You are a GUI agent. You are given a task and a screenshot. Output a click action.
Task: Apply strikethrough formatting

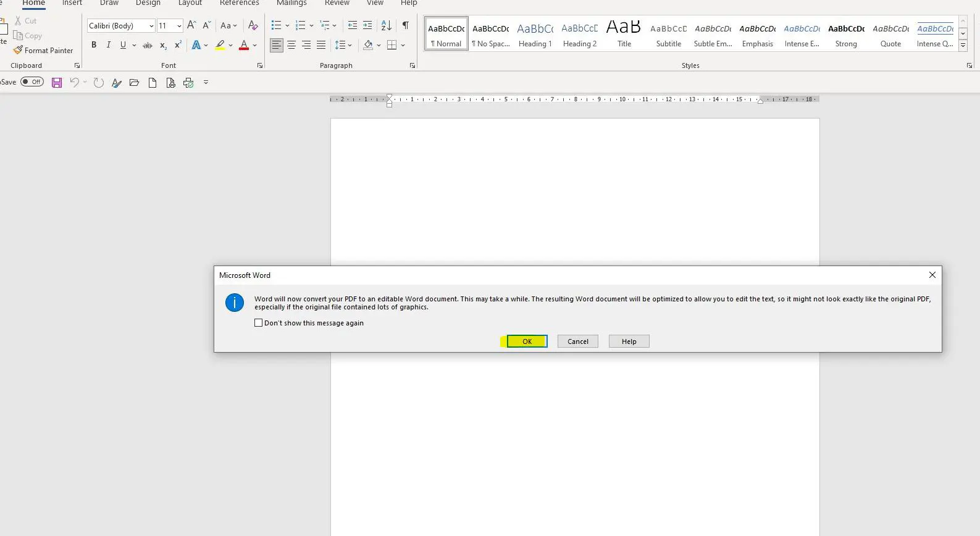(147, 45)
